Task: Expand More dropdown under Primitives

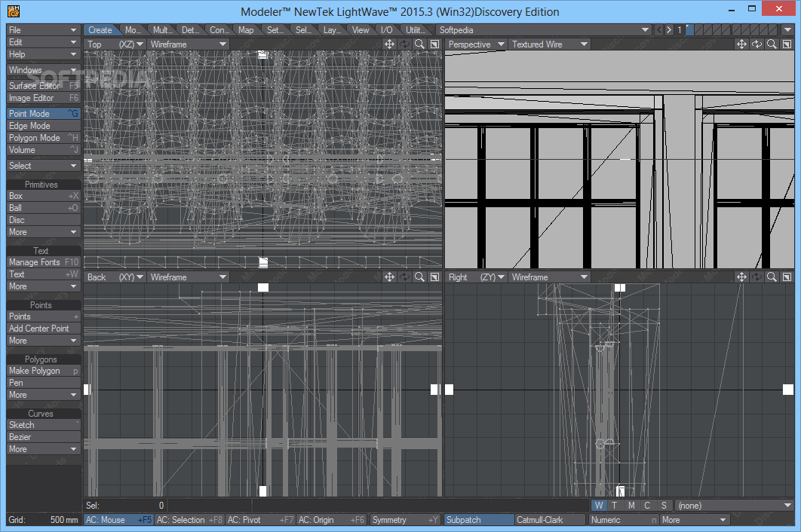Action: [x=44, y=232]
